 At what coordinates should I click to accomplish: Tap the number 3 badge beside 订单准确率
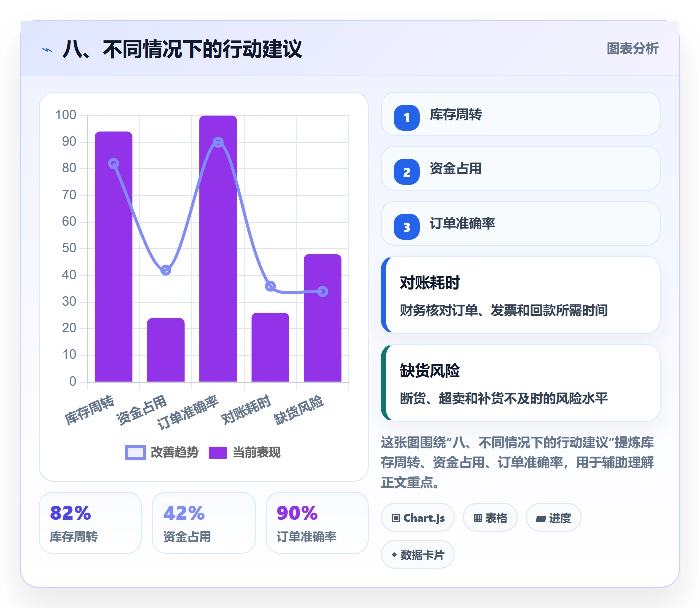pyautogui.click(x=407, y=227)
